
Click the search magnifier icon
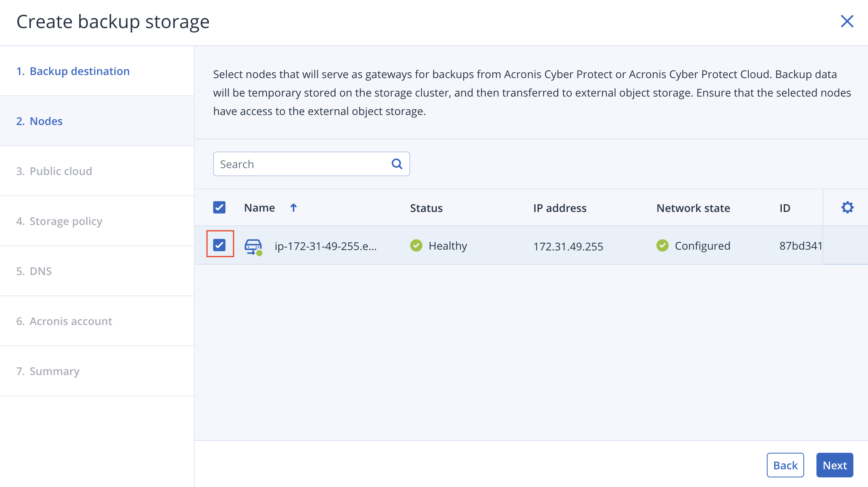[397, 163]
